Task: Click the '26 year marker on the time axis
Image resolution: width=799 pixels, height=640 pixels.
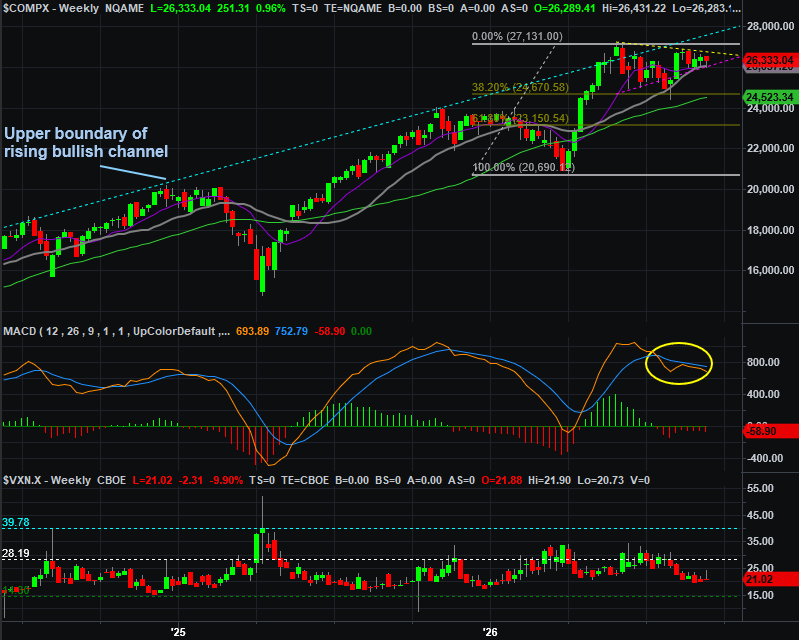Action: click(x=490, y=632)
